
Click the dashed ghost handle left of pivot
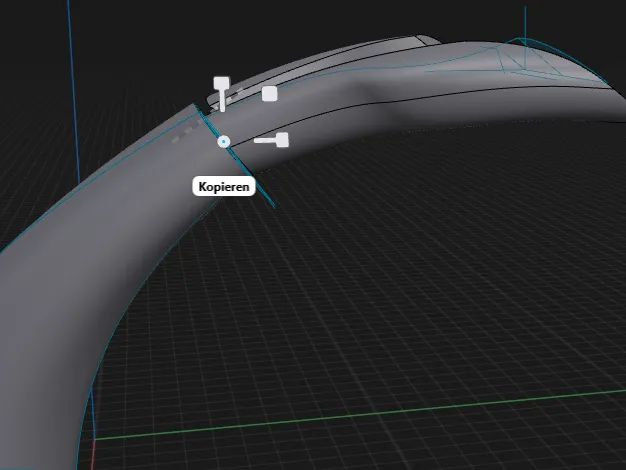click(188, 132)
